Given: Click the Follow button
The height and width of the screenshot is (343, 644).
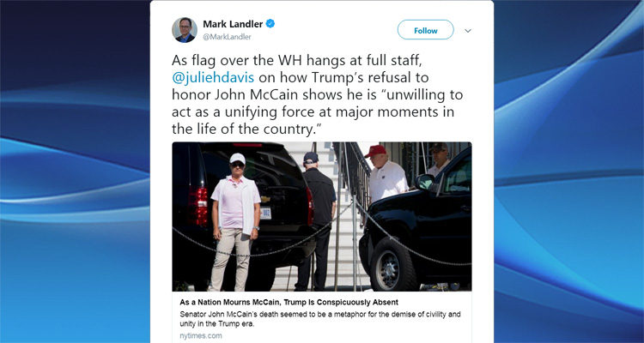Looking at the screenshot, I should (426, 30).
